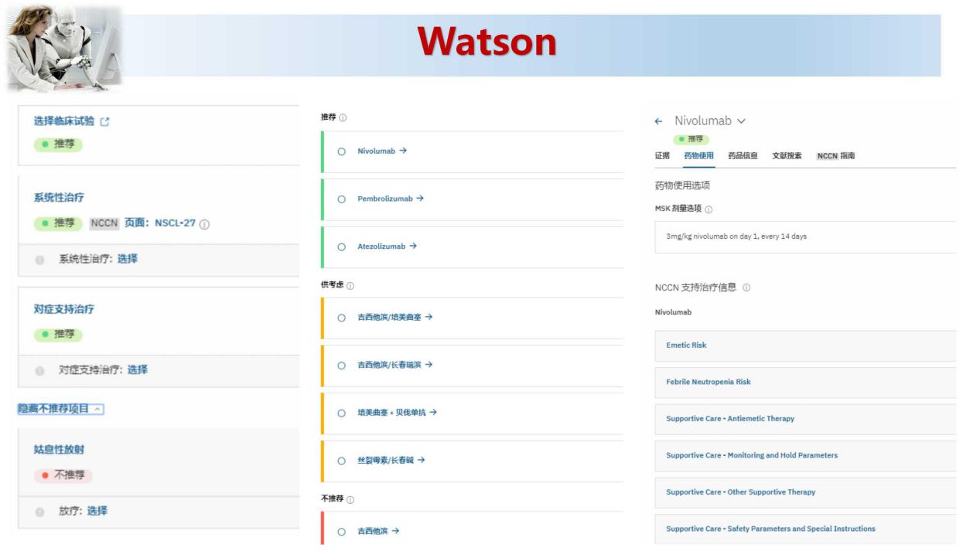Viewport: 980px width, 551px height.
Task: Click info icon beside 不推荐 heading
Action: pyautogui.click(x=350, y=500)
